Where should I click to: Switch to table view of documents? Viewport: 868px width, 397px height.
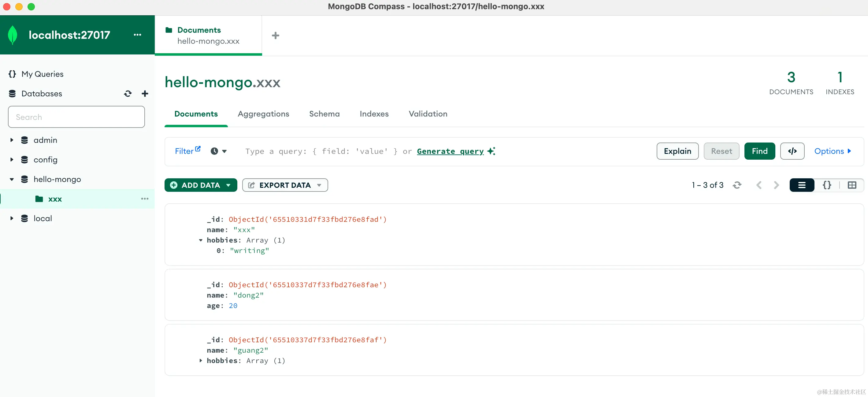(851, 185)
